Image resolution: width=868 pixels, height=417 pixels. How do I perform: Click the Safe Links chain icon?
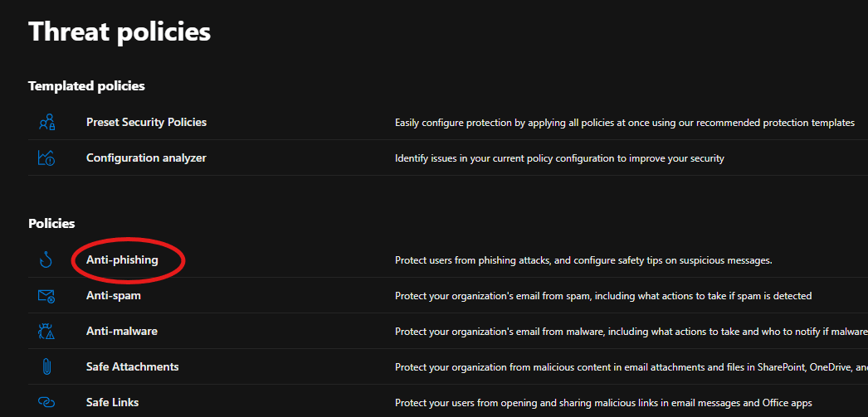tap(46, 402)
